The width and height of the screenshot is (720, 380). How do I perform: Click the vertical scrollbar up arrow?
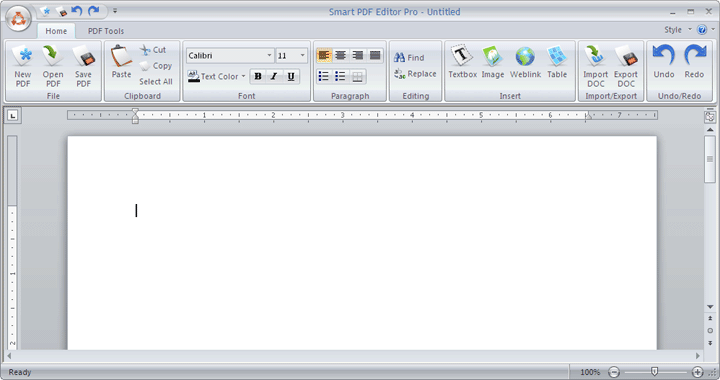710,130
